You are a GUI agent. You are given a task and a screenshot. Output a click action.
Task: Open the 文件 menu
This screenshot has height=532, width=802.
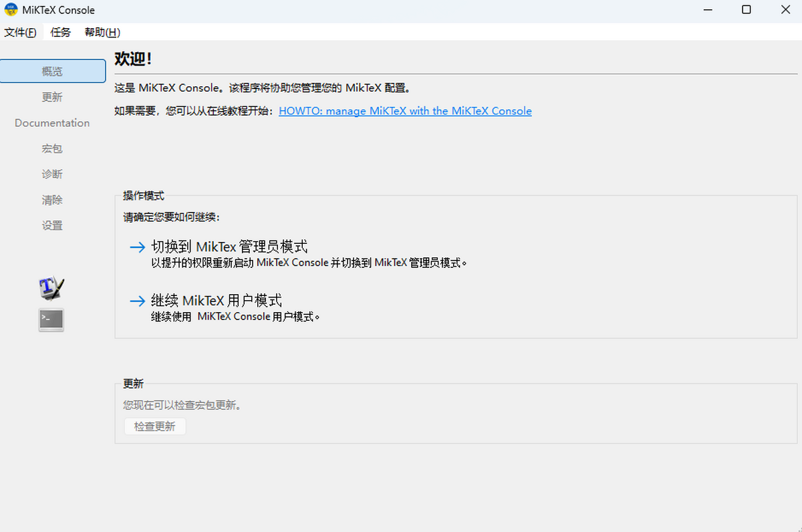point(20,32)
